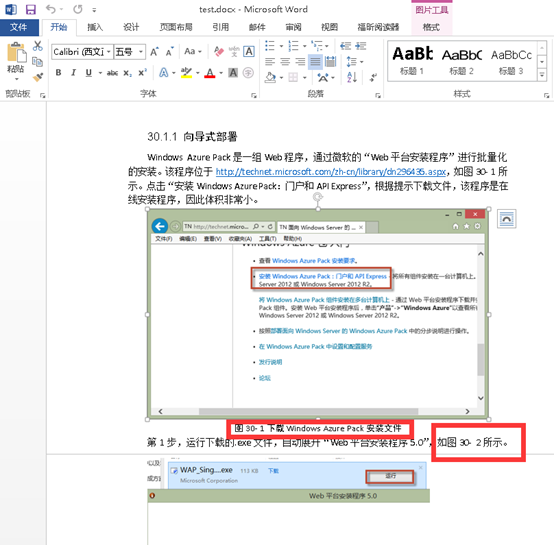Apply subscript formatting
The height and width of the screenshot is (545, 554).
pos(128,73)
